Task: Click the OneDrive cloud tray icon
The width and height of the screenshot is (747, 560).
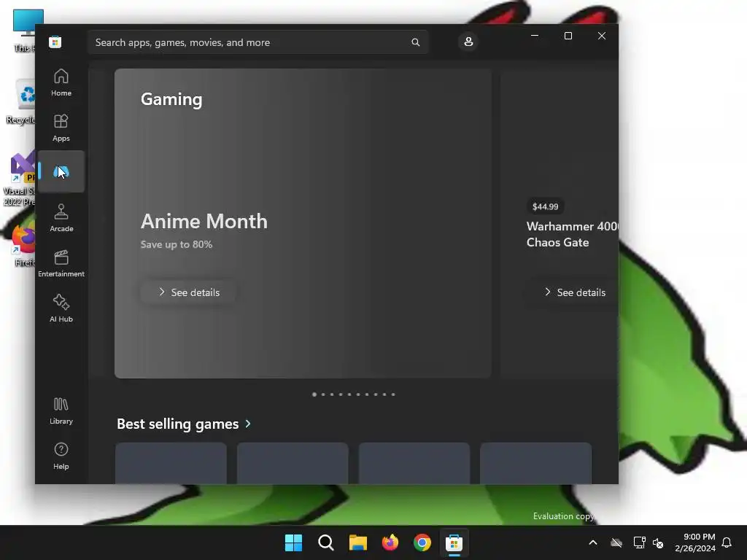Action: pos(616,542)
